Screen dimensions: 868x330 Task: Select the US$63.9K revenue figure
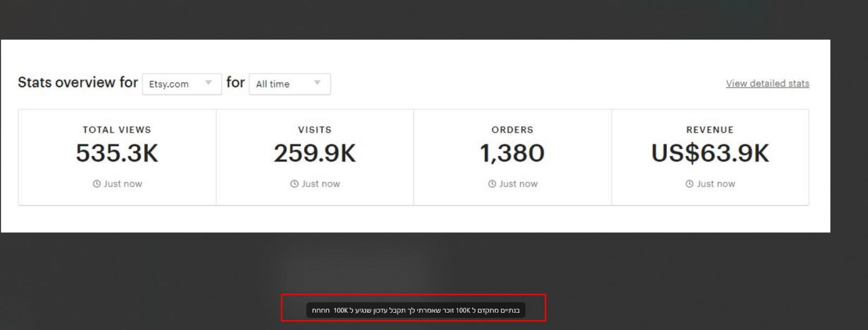(710, 153)
